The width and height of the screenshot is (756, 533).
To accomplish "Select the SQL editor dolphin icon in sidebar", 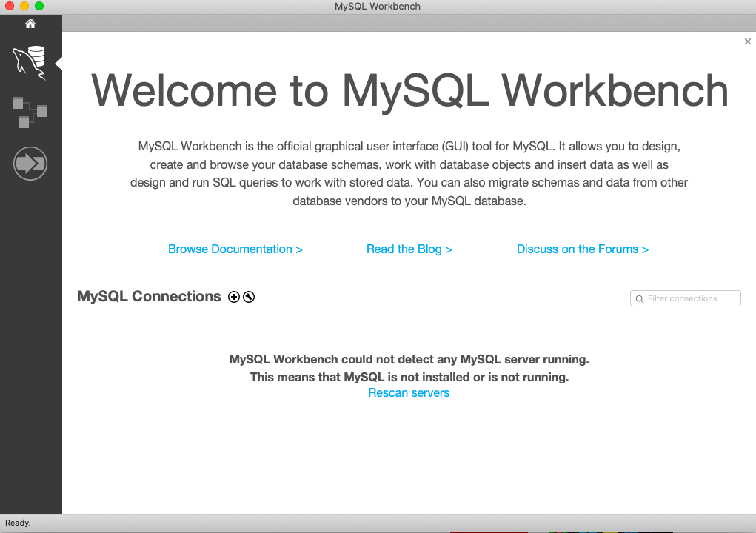I will (x=30, y=63).
